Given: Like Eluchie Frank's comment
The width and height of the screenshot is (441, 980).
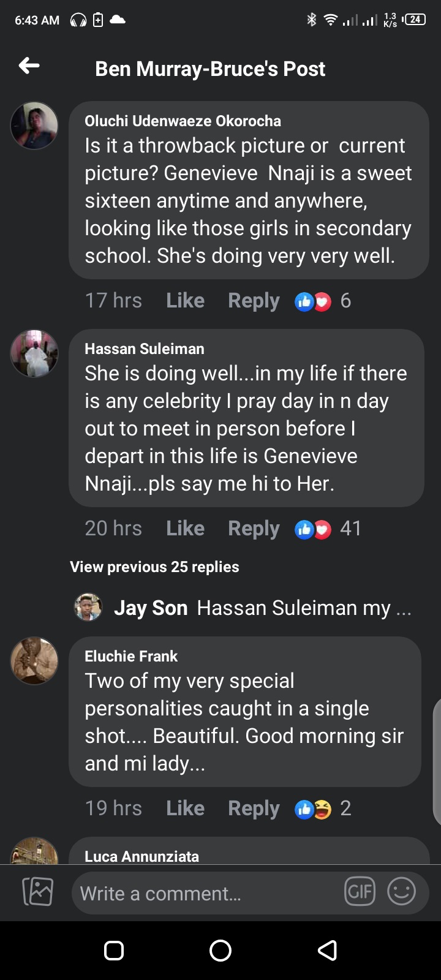Looking at the screenshot, I should tap(185, 809).
